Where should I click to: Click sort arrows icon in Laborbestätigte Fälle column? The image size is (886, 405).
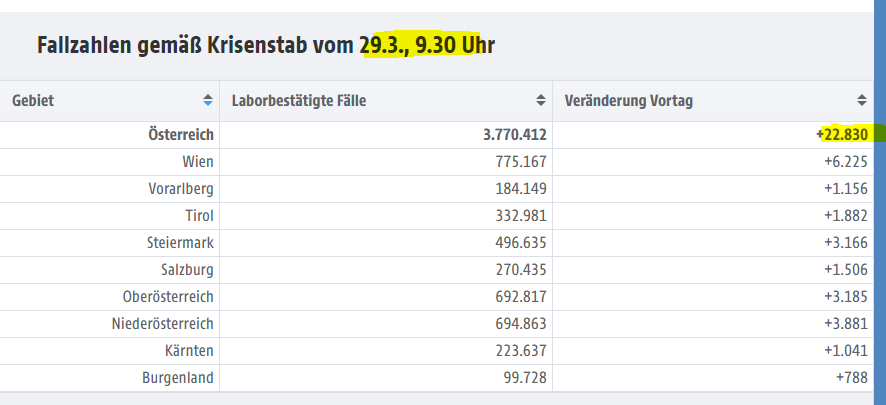[x=541, y=101]
